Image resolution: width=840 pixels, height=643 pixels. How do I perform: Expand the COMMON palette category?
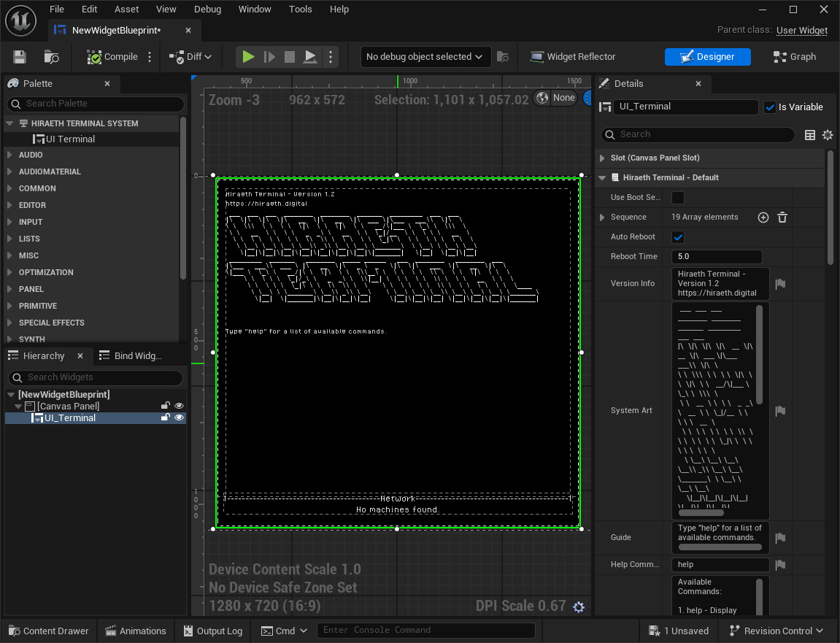[x=9, y=188]
